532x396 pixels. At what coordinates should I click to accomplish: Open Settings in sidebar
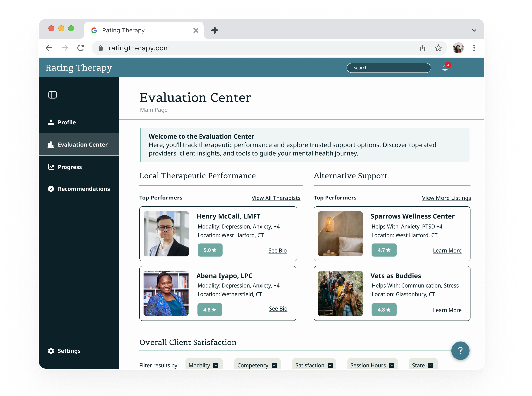(x=69, y=351)
